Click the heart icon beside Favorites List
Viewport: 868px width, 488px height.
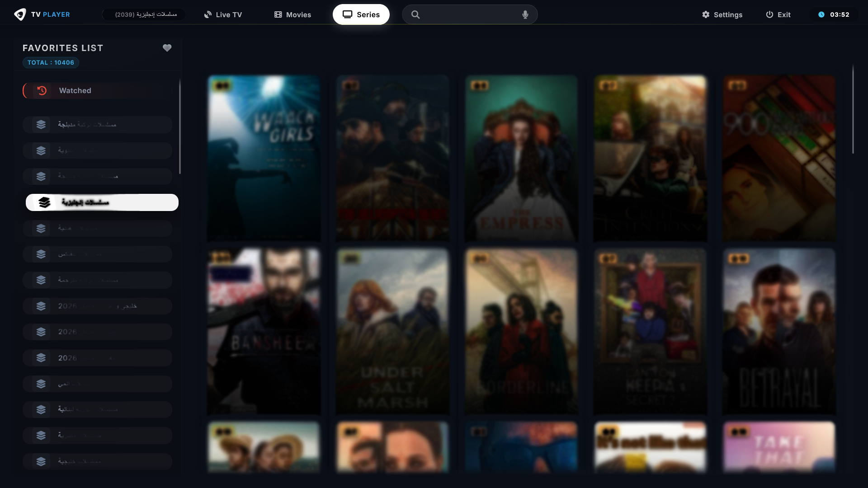[167, 47]
